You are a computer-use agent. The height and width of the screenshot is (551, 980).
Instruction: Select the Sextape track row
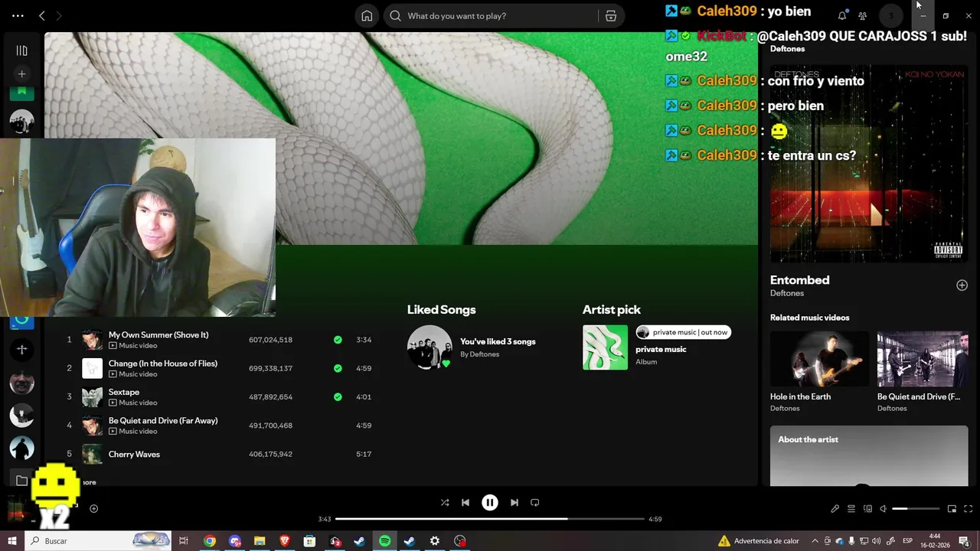click(x=220, y=396)
